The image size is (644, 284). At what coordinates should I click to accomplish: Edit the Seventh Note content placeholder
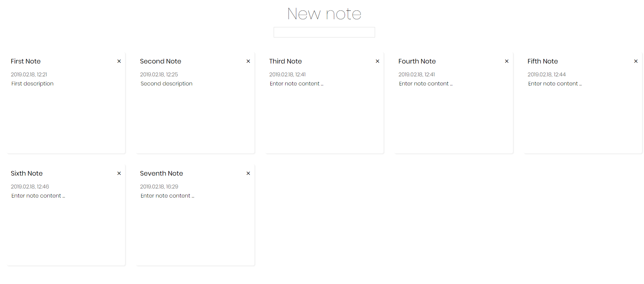pos(167,196)
